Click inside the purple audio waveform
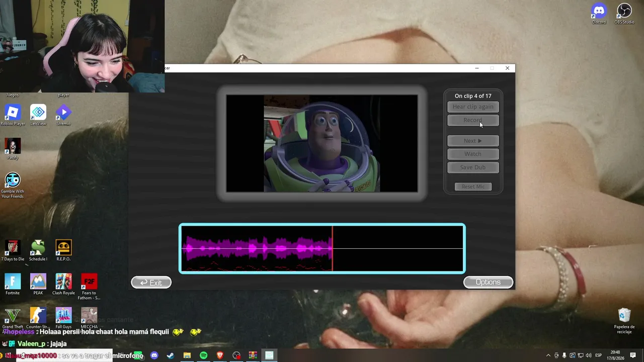644x362 pixels. point(257,248)
